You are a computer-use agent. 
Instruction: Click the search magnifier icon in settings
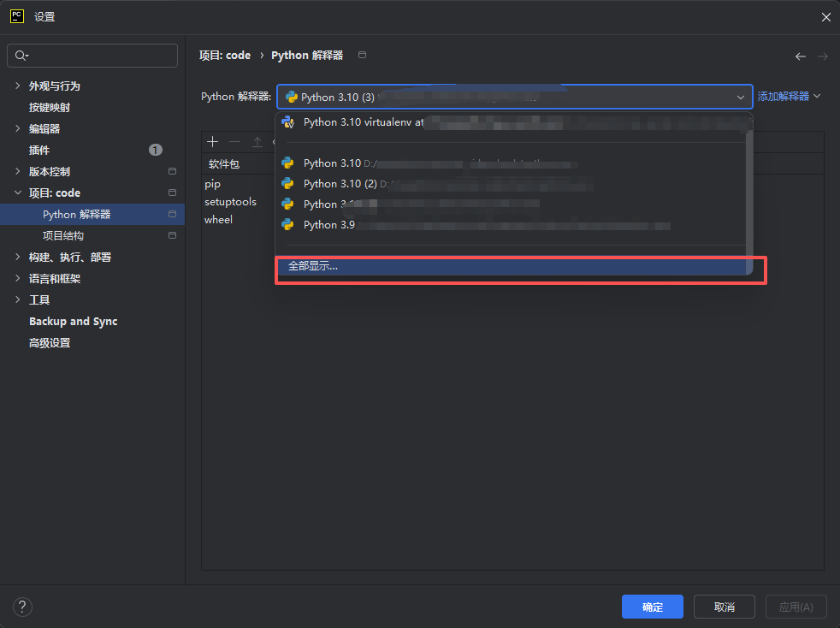coord(21,56)
